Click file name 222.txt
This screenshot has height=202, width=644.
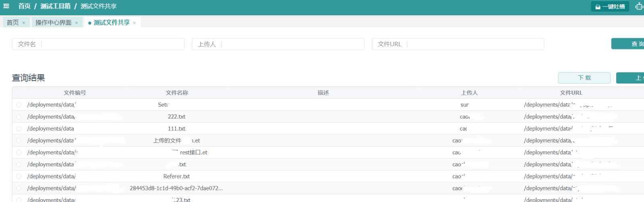[177, 116]
